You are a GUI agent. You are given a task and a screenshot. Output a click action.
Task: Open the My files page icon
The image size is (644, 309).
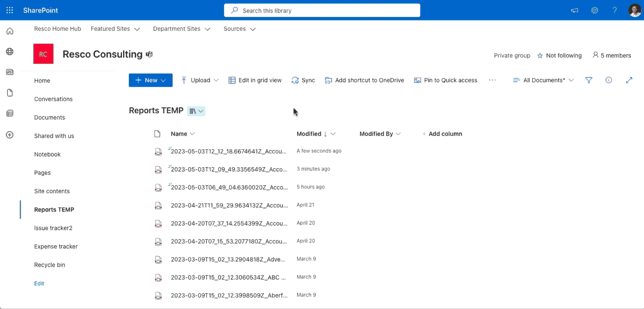[x=9, y=93]
